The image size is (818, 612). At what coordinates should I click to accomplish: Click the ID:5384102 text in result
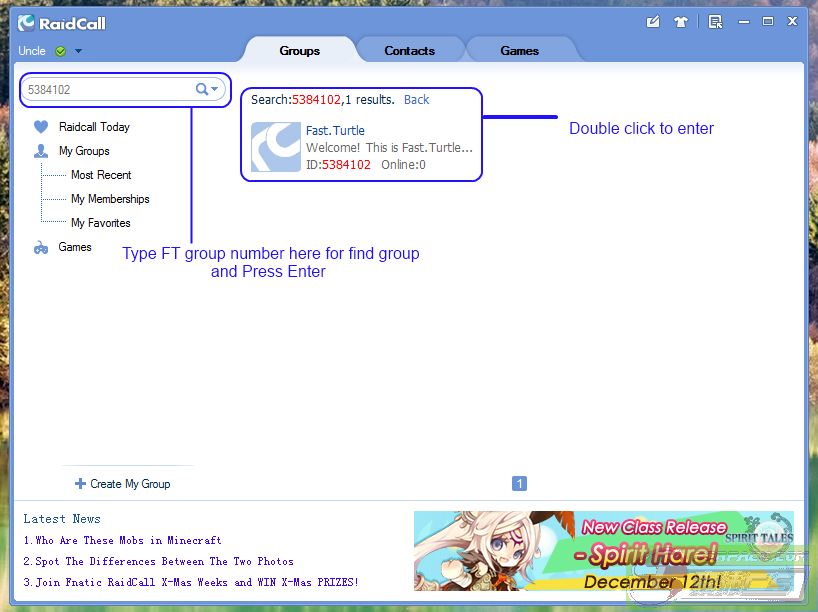coord(338,165)
